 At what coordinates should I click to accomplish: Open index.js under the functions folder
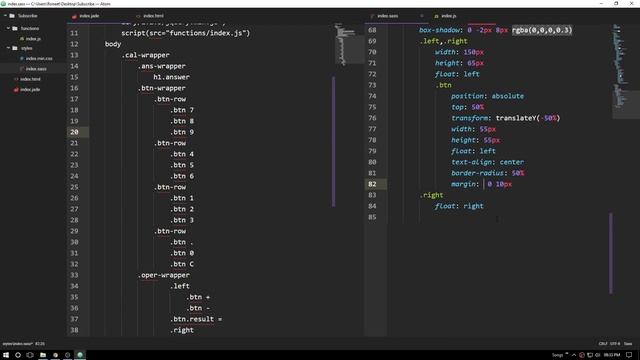coord(33,39)
